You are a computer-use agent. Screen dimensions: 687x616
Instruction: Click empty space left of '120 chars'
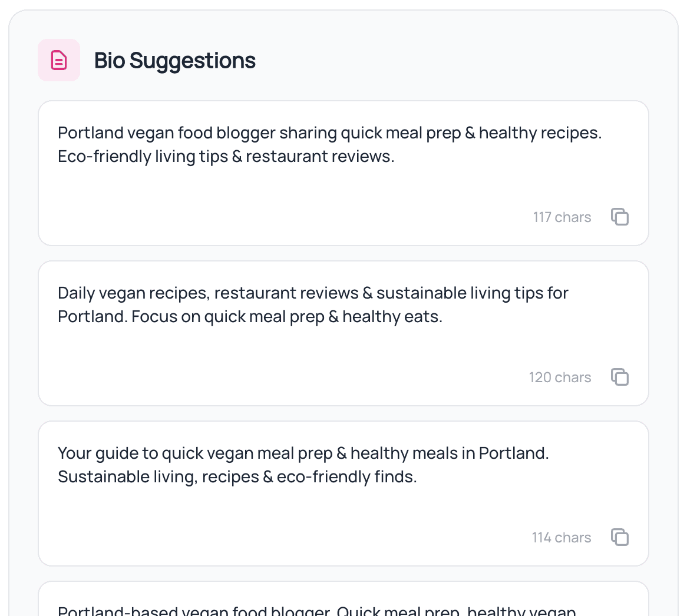[x=285, y=377]
